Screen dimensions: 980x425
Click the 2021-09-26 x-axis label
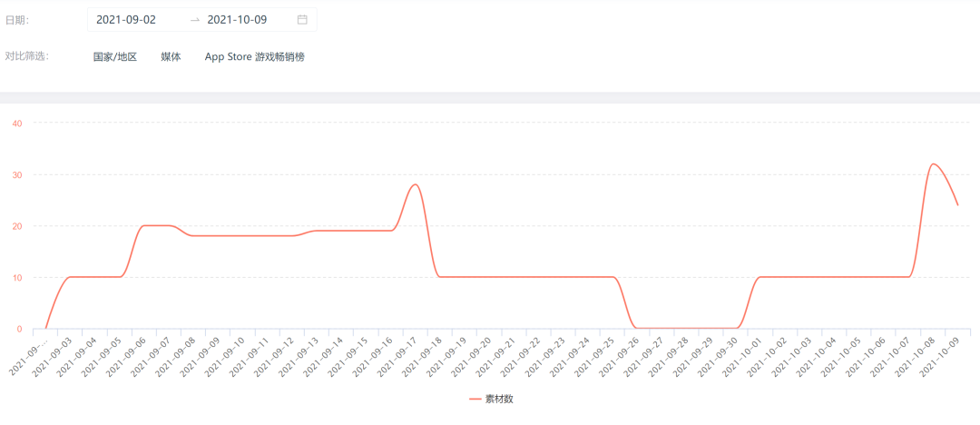tap(619, 354)
